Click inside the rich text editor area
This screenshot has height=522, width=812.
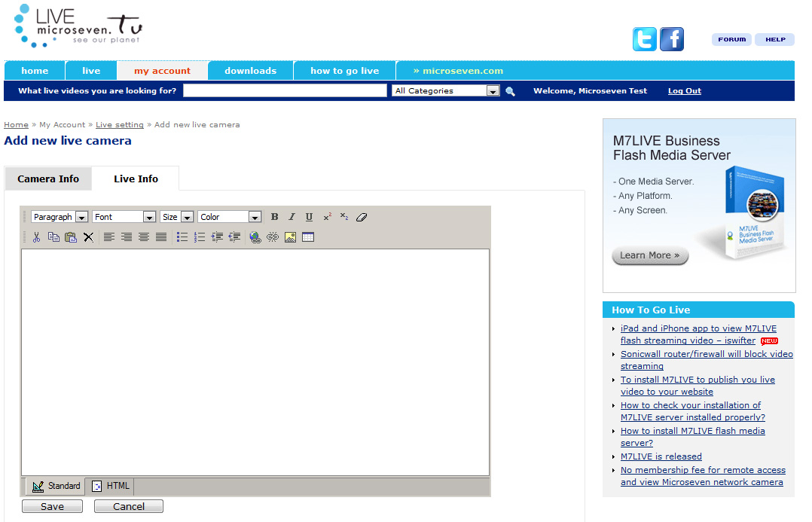[x=255, y=362]
